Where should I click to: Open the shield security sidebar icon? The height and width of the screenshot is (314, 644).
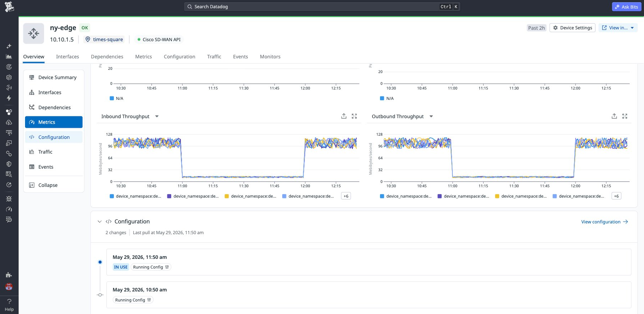(9, 164)
